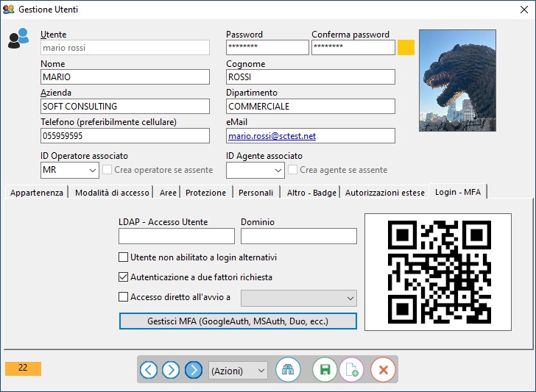The height and width of the screenshot is (392, 536).
Task: Click the red X cancel icon
Action: click(x=383, y=370)
